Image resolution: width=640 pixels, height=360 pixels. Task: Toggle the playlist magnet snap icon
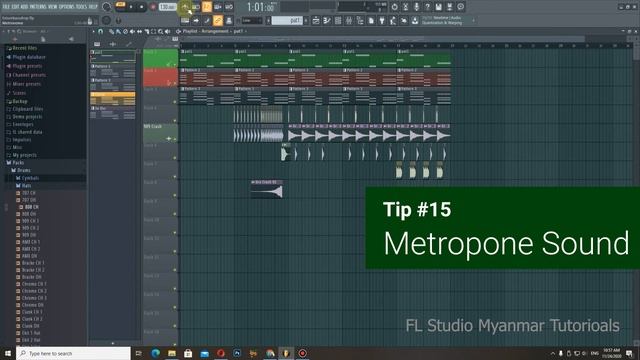coord(100,31)
